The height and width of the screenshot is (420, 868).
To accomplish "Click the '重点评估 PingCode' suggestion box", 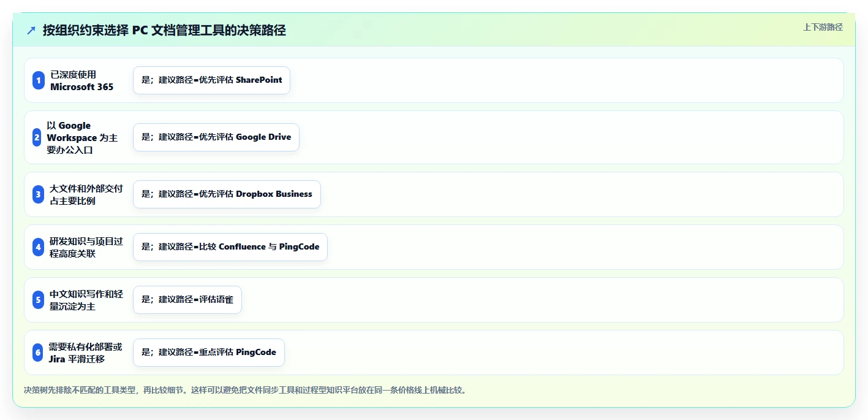I will pos(209,353).
